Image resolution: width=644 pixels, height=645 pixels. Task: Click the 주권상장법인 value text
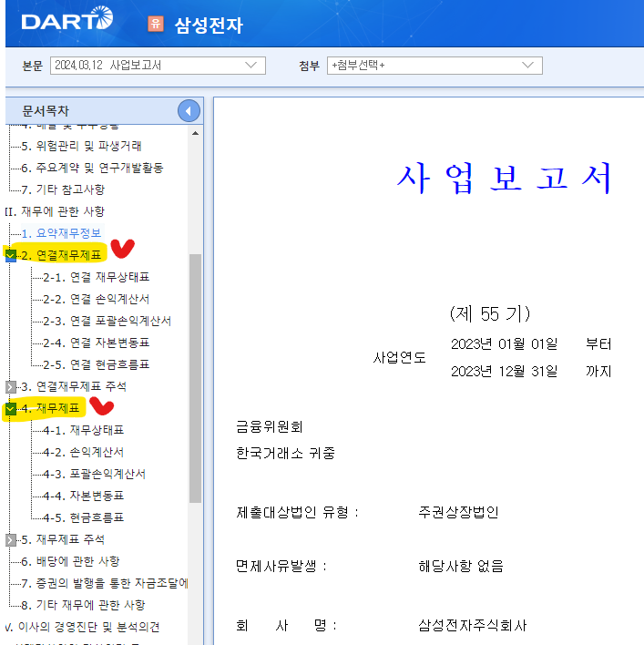[x=458, y=512]
